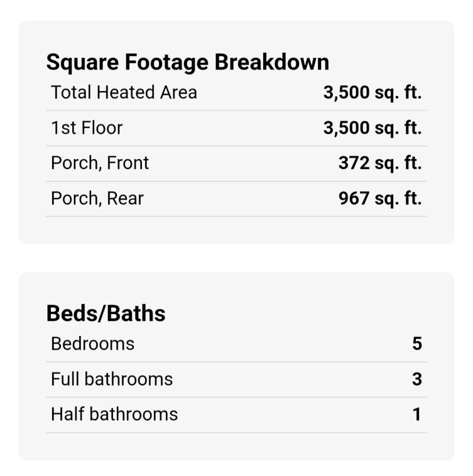Click the divider line under Porch, Rear
Viewport: 473px width, 476px height.
coord(237,216)
